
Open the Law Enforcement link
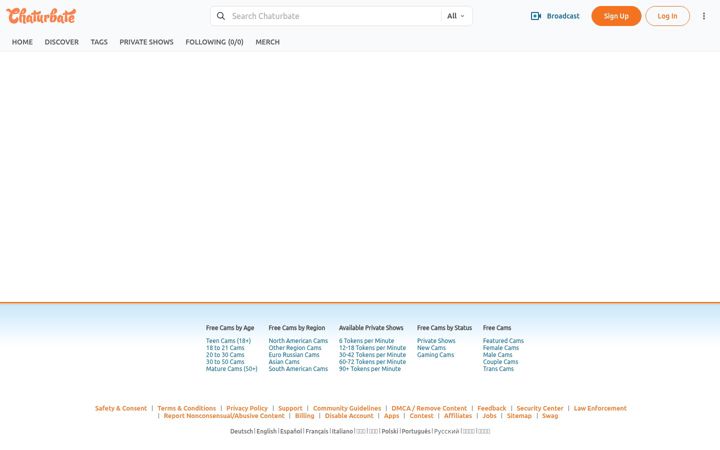[600, 408]
